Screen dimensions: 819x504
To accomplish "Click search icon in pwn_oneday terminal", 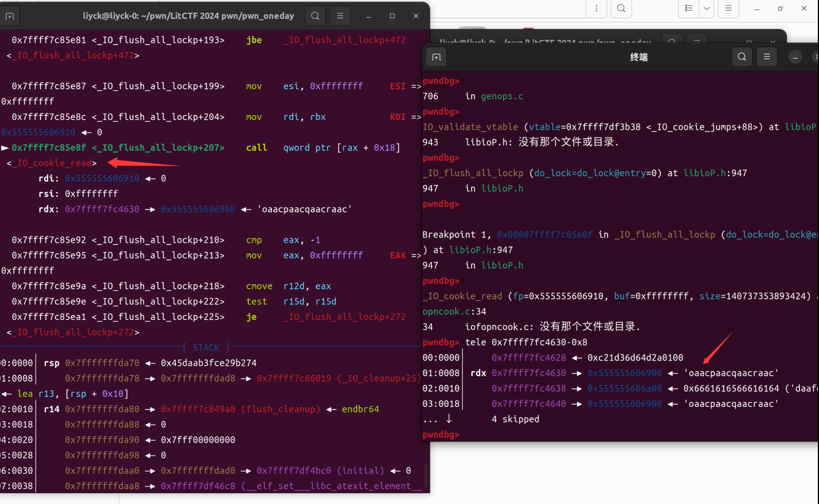I will click(315, 16).
